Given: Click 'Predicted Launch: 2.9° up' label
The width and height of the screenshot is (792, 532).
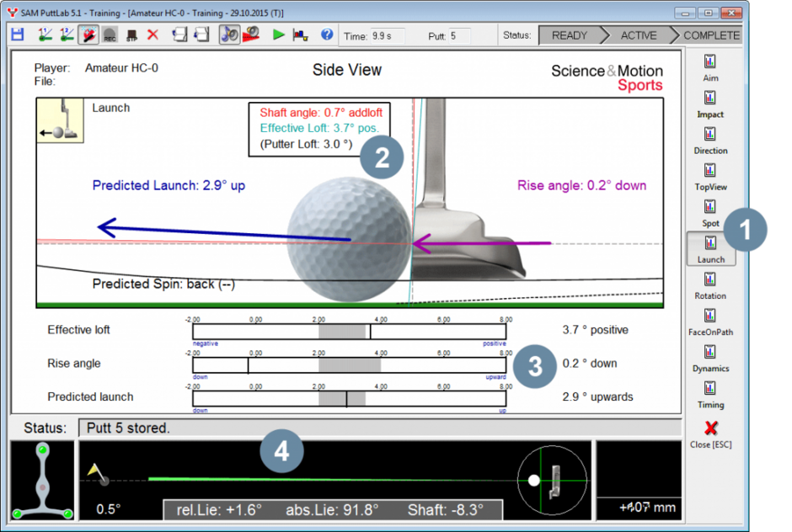Looking at the screenshot, I should [x=169, y=185].
